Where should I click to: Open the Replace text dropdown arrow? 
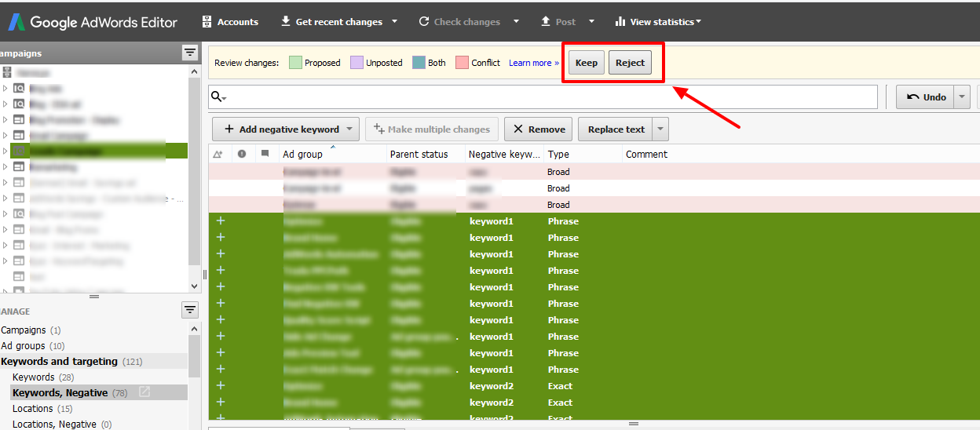pos(660,129)
